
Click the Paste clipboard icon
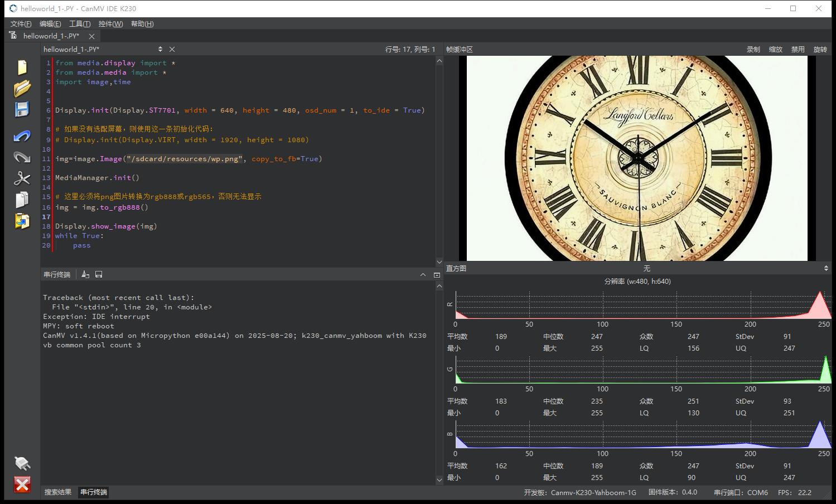tap(22, 221)
